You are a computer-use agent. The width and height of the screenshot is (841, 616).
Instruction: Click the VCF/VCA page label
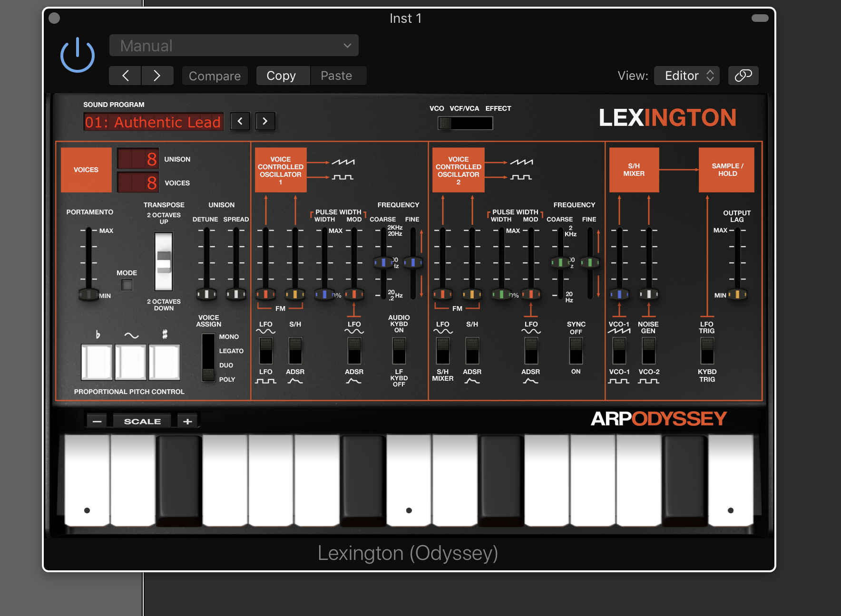464,108
